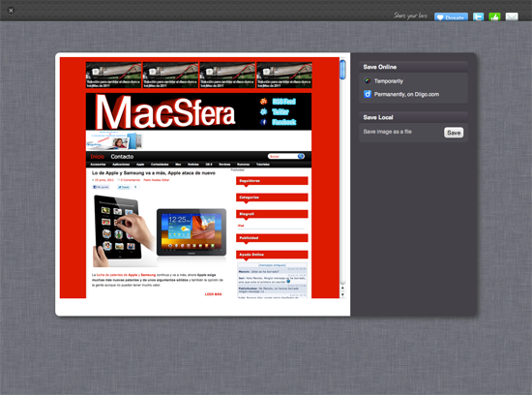Click the banner ad below MacSfera logo
The width and height of the screenshot is (532, 395).
114,140
